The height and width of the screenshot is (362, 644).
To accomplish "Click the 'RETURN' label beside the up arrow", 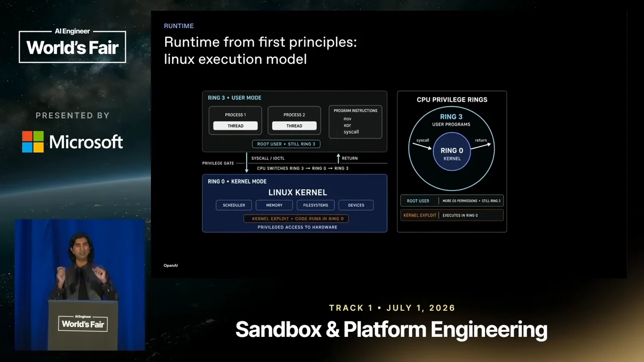I will pyautogui.click(x=350, y=158).
